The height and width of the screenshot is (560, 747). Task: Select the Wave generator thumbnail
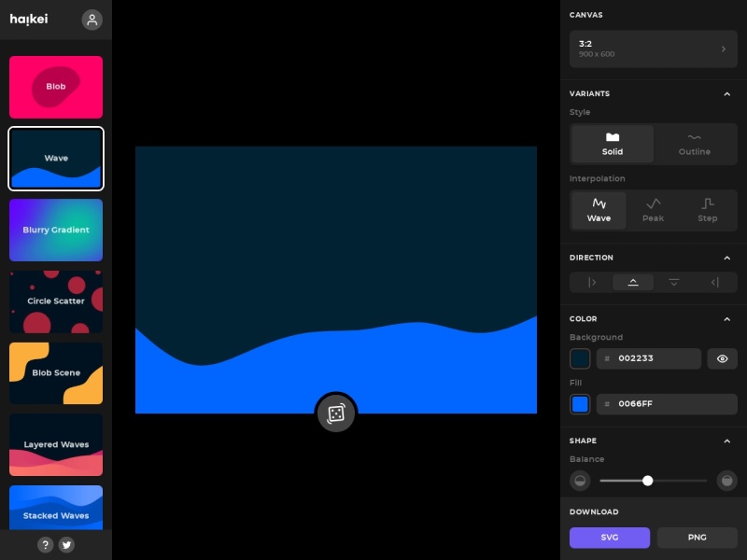(x=56, y=159)
